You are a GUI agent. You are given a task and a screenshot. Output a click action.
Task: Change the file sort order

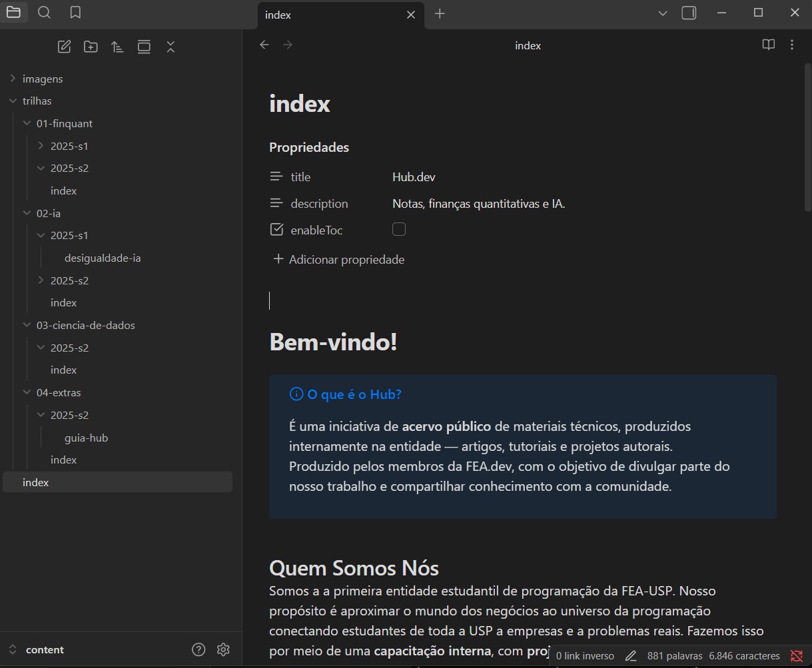coord(117,47)
